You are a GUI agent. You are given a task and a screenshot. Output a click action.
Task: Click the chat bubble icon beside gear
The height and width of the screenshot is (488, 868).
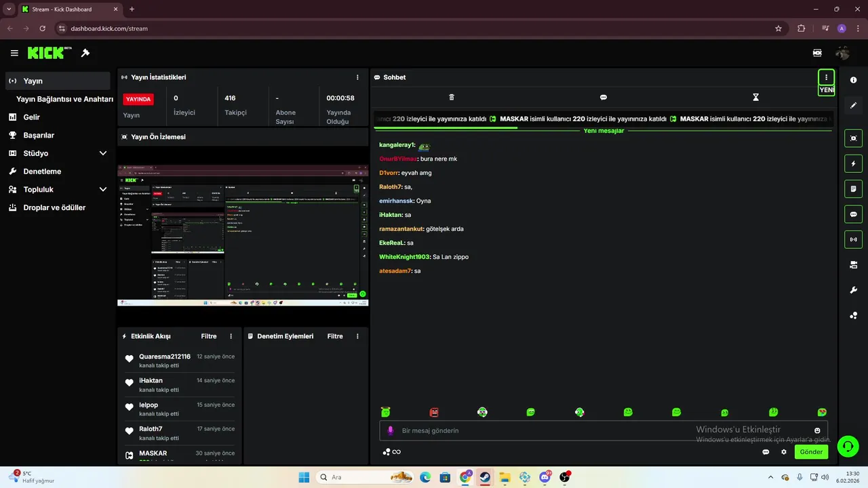(x=766, y=452)
